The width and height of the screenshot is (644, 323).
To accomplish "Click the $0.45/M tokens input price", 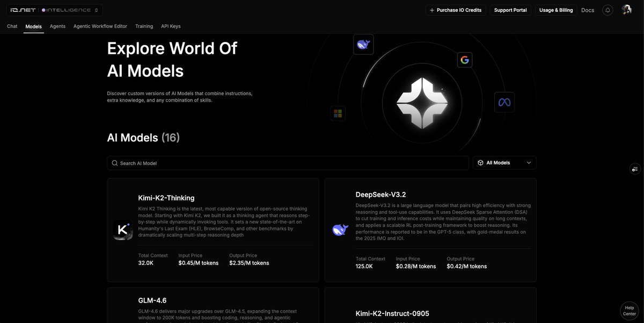I will pos(199,263).
